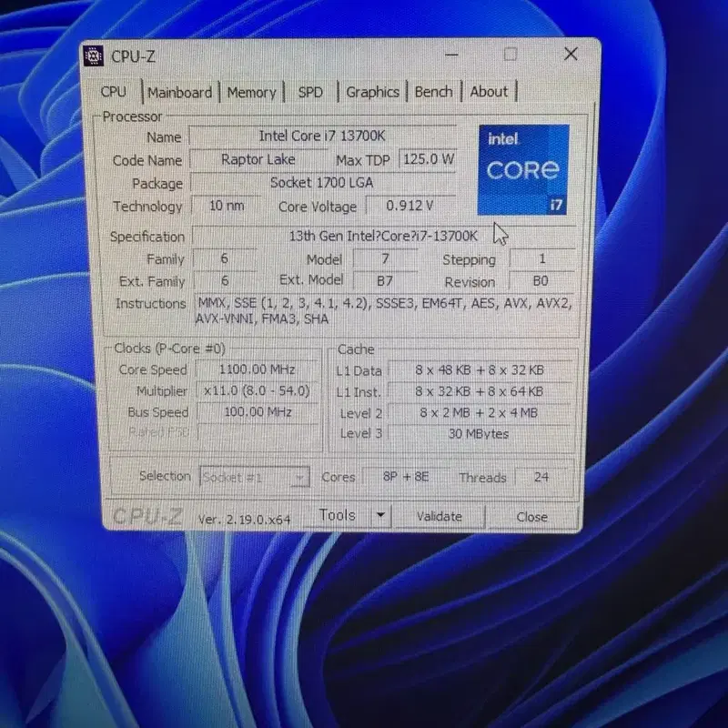Click the Revision value B0

tap(541, 281)
